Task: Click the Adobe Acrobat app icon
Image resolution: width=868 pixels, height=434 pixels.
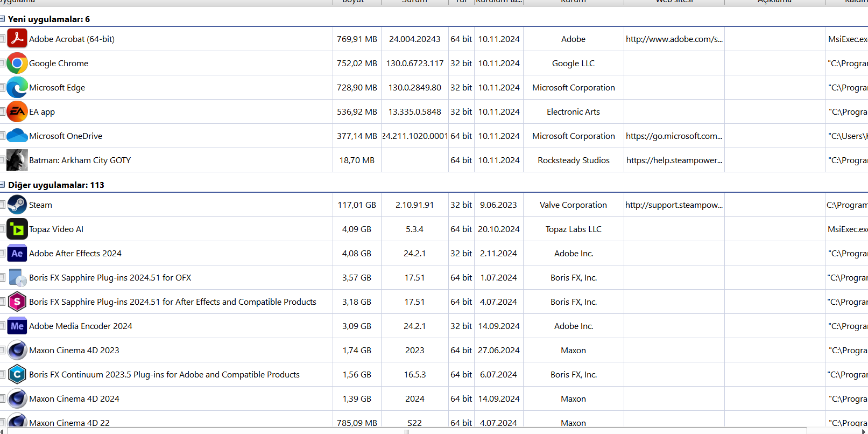Action: (17, 39)
